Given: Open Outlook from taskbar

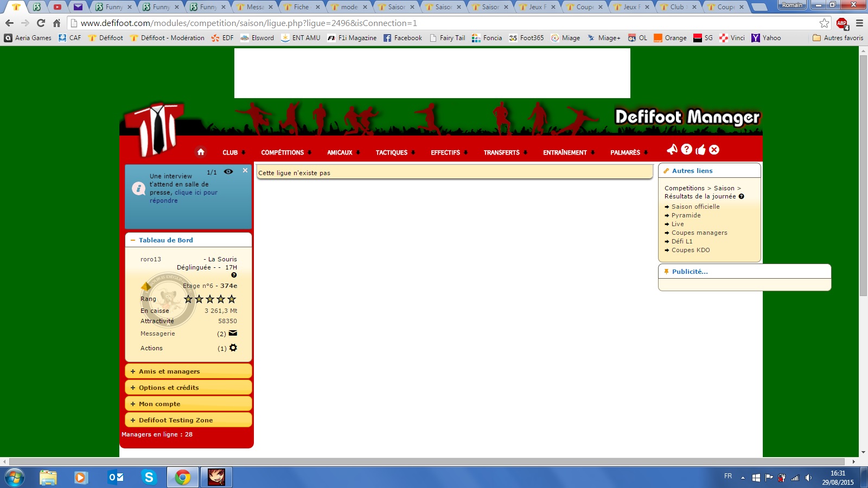Looking at the screenshot, I should click(x=116, y=478).
